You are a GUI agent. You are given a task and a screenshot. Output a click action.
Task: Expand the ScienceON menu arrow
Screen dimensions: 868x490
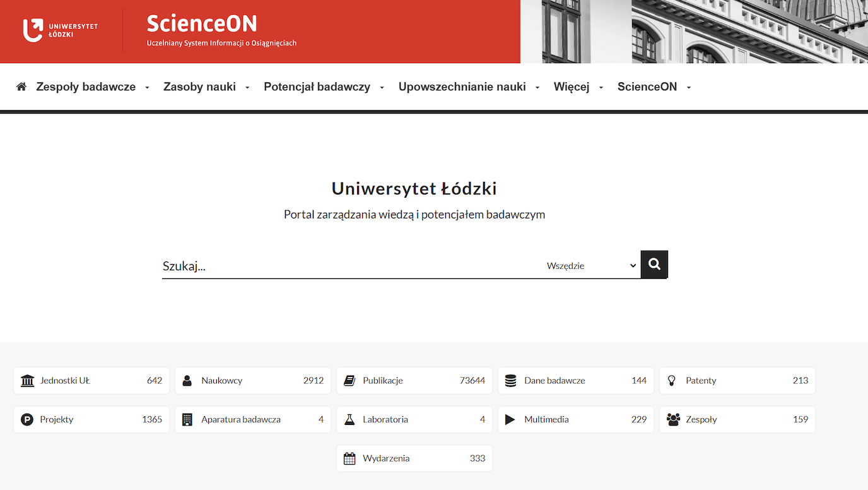coord(689,88)
